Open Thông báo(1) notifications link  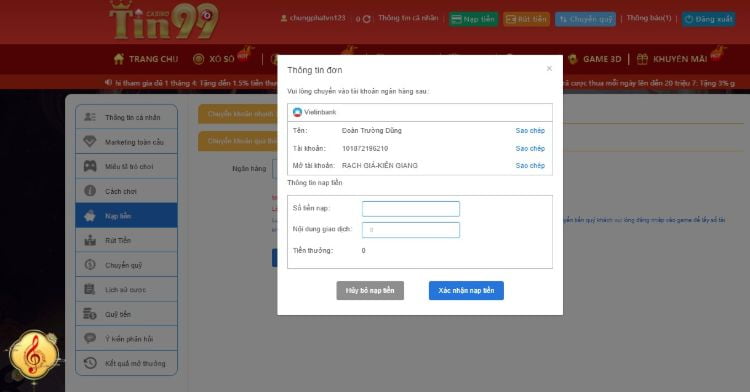tap(649, 18)
